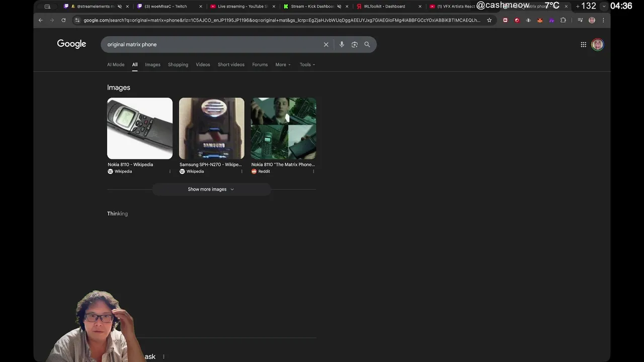Search by image with Google Lens
Screen dimensions: 644x362
coord(354,44)
